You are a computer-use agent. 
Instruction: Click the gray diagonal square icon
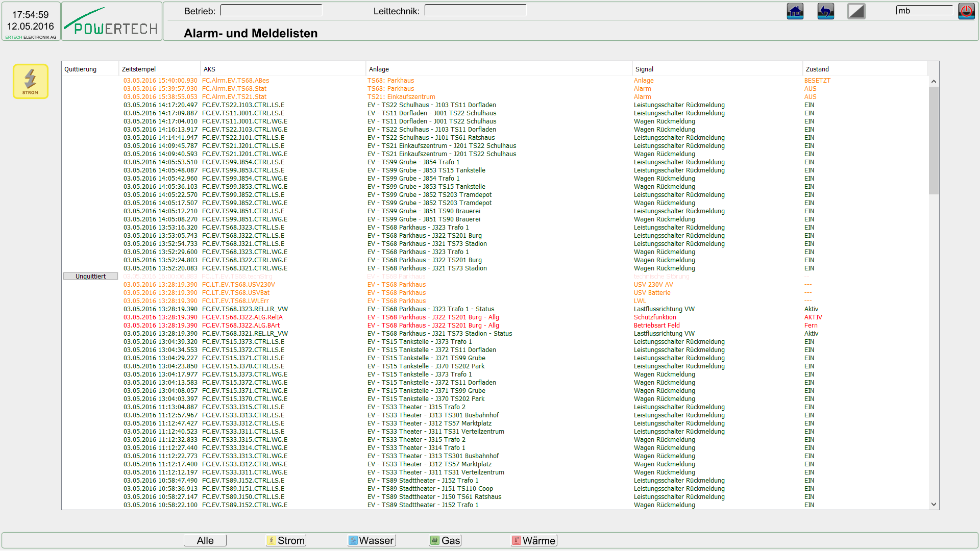[856, 11]
